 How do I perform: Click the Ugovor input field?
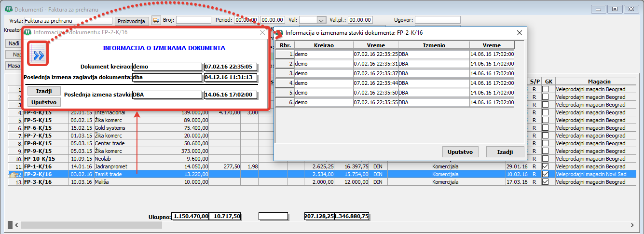[x=437, y=20]
